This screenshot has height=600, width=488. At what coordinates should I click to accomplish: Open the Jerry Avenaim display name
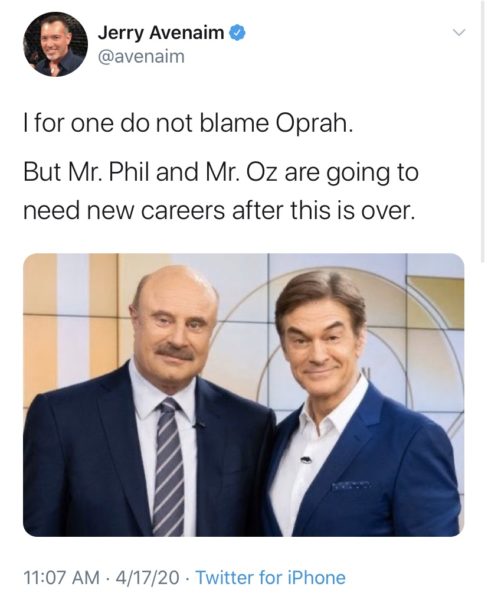coord(161,33)
